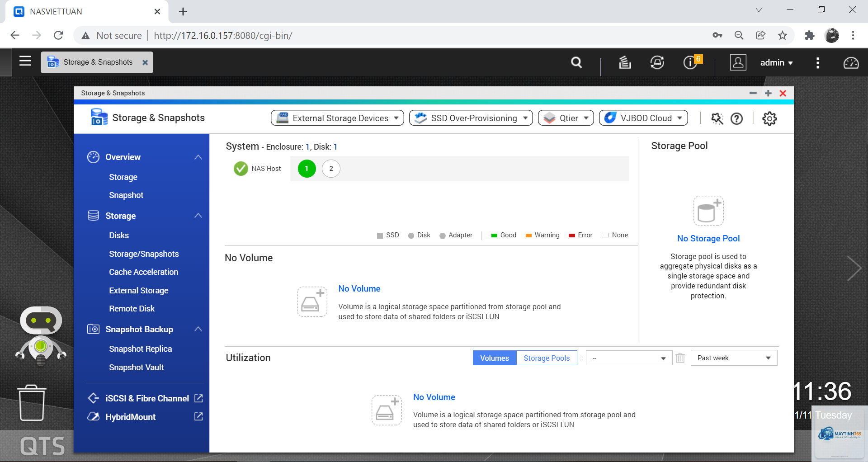Viewport: 868px width, 462px height.
Task: Click the Qboost robot assistant icon
Action: [41, 335]
